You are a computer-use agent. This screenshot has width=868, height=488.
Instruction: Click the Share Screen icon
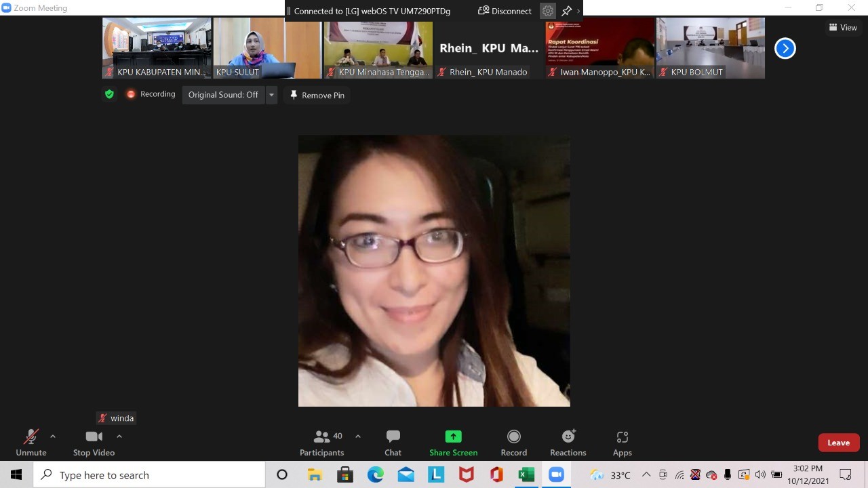coord(453,437)
